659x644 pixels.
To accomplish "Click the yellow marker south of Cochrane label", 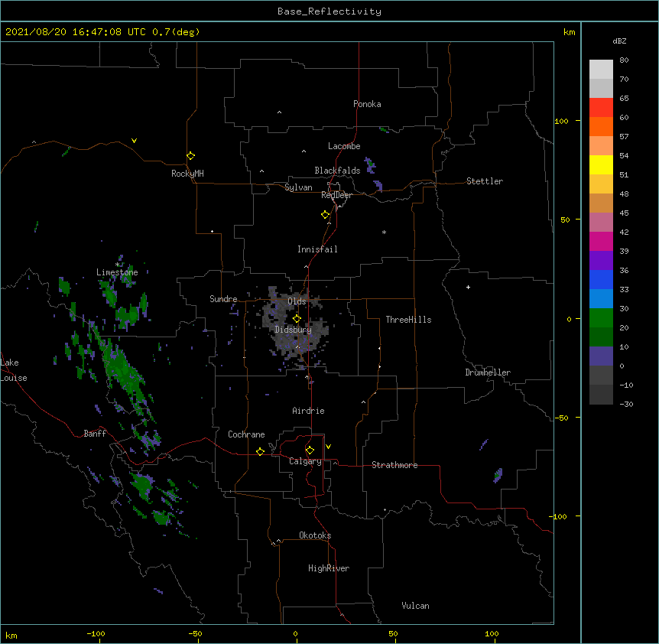I will 260,451.
